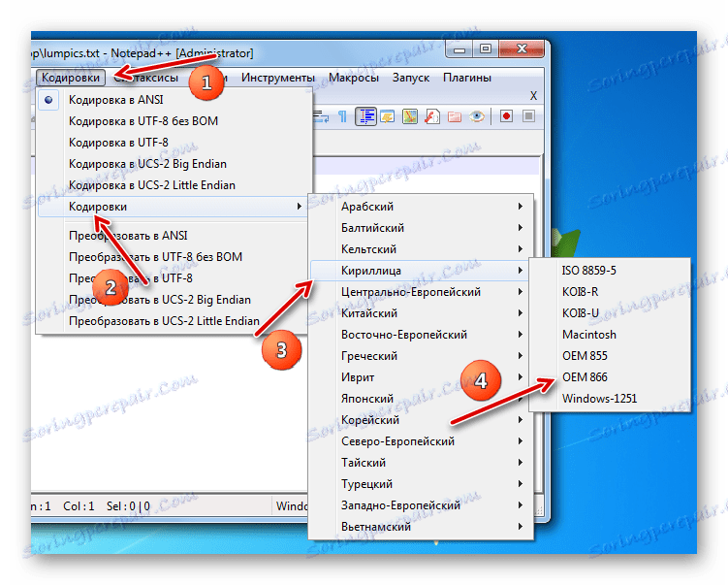Open the Запуск menu
Screen dimensions: 728x585
pos(411,78)
